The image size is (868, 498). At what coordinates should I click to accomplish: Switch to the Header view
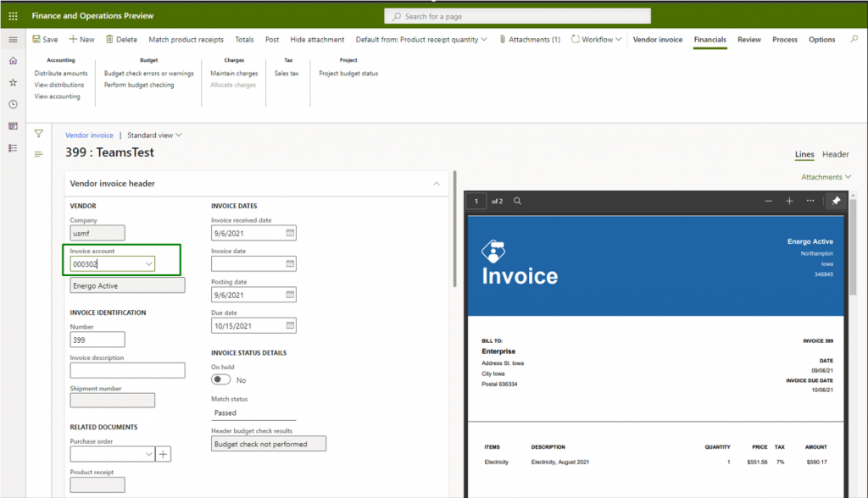(835, 154)
